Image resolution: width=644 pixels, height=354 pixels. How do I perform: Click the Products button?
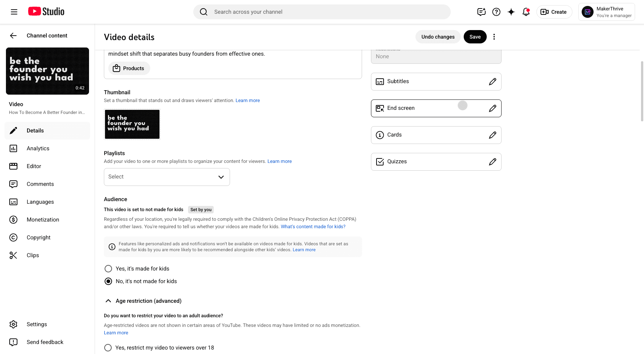(129, 68)
